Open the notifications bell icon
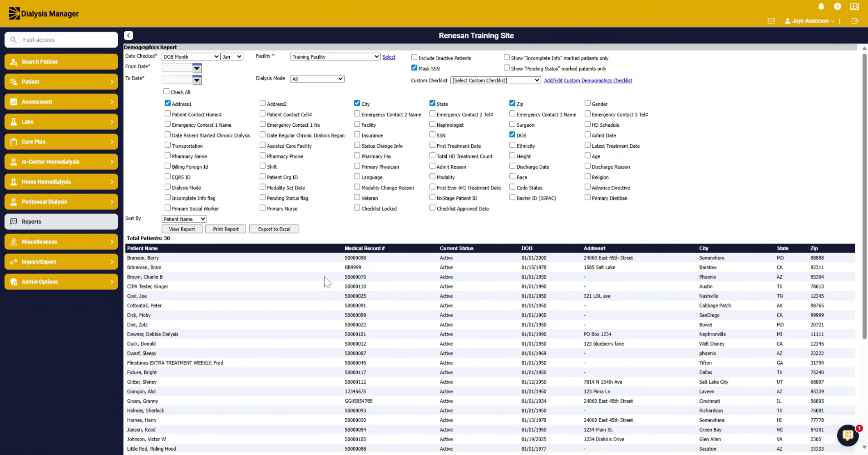 click(x=821, y=7)
